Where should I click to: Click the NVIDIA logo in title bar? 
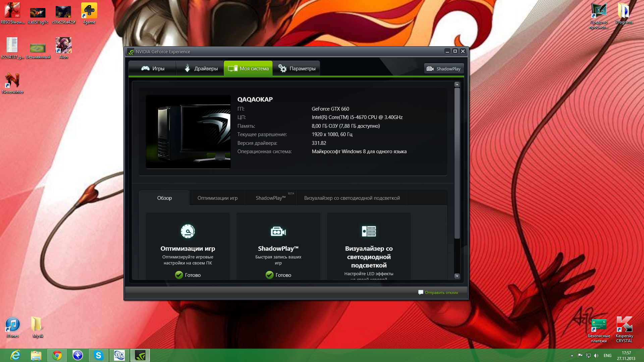tap(131, 52)
